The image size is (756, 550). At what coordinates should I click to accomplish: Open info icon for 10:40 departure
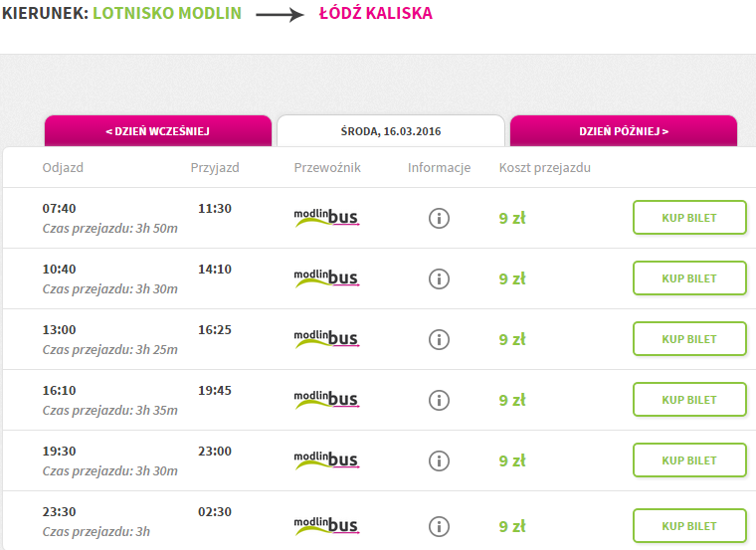[439, 279]
